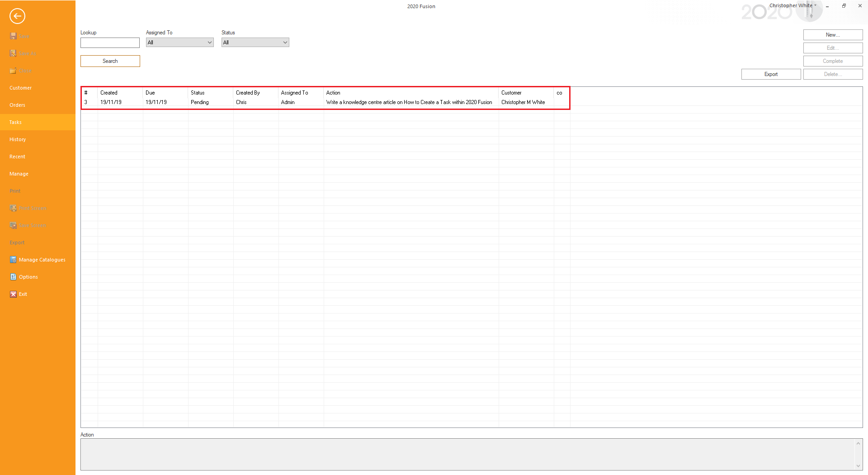The image size is (868, 475).
Task: Open the Recent menu item
Action: pyautogui.click(x=38, y=157)
